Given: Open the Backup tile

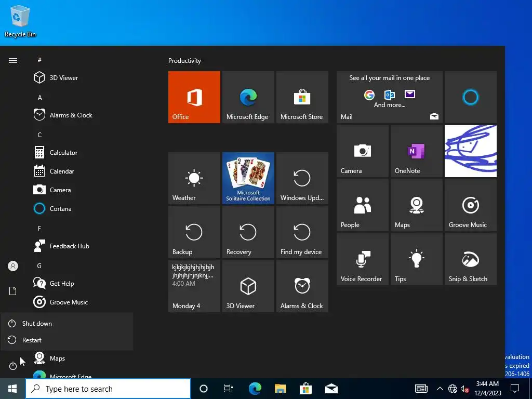Looking at the screenshot, I should (194, 232).
